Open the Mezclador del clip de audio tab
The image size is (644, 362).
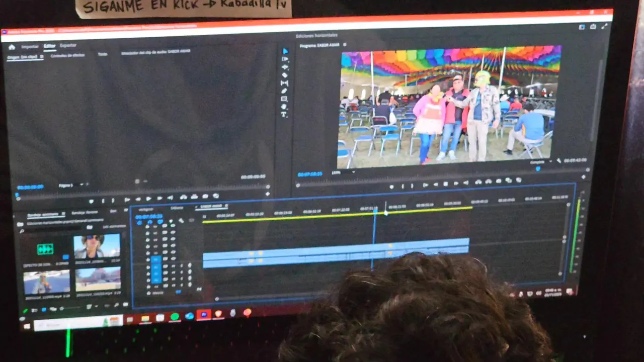(x=155, y=52)
